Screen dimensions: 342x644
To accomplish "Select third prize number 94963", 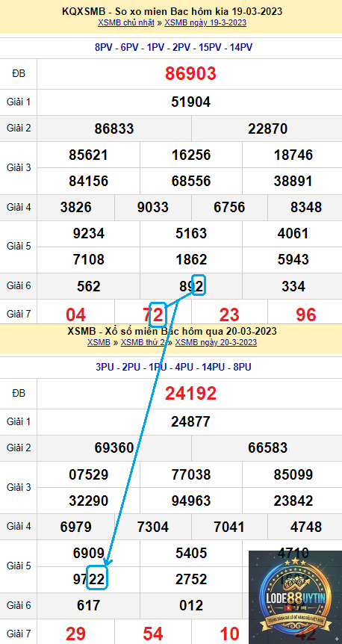I will (x=191, y=501).
